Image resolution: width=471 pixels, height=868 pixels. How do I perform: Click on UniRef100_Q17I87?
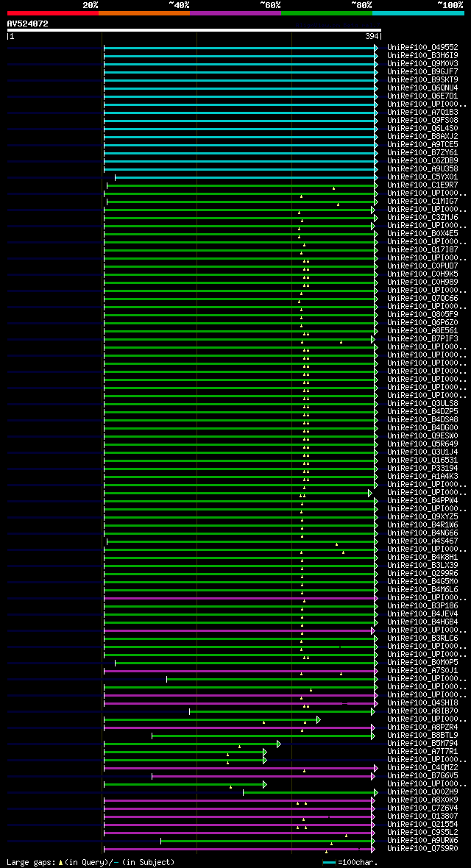pyautogui.click(x=422, y=249)
